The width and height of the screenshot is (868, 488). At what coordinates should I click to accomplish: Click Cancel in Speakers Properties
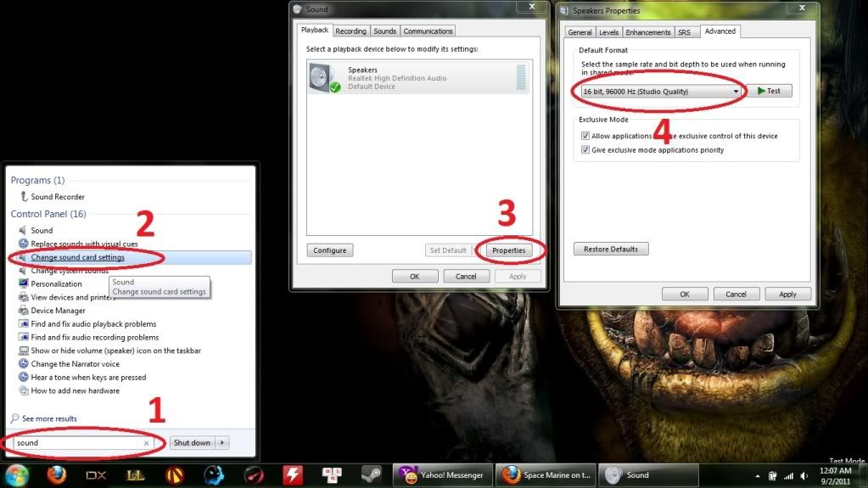tap(736, 294)
